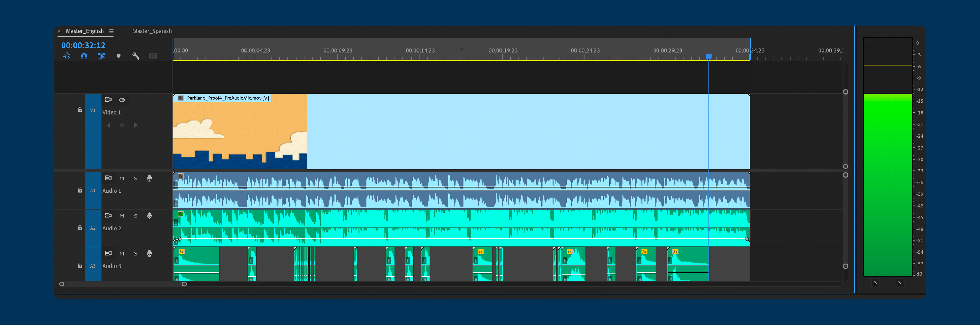
Task: Switch to the Master_Spanish sequence tab
Action: pyautogui.click(x=152, y=31)
